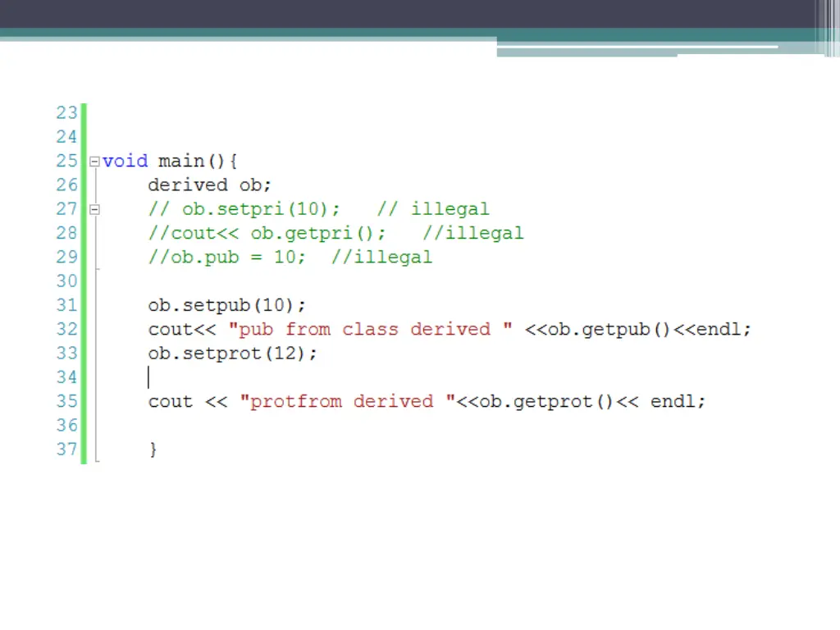Click the ob.setprot(12); statement
840x630 pixels.
[232, 354]
